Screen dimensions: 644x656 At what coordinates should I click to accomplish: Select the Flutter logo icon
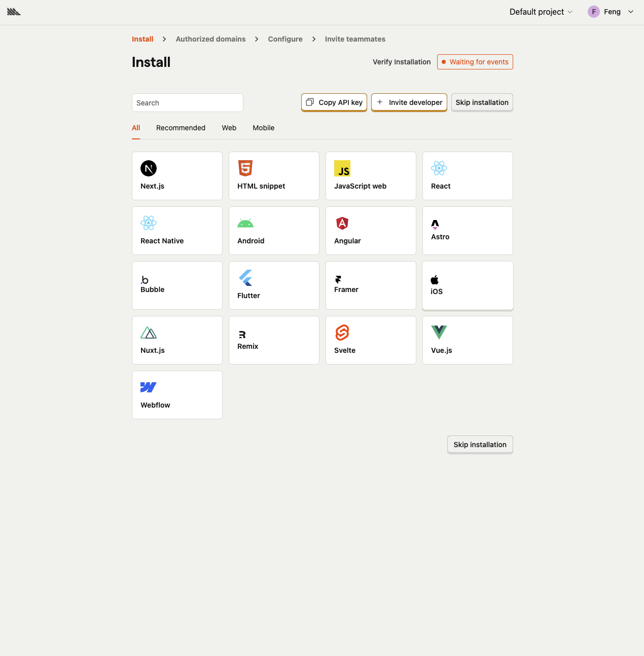pos(245,278)
